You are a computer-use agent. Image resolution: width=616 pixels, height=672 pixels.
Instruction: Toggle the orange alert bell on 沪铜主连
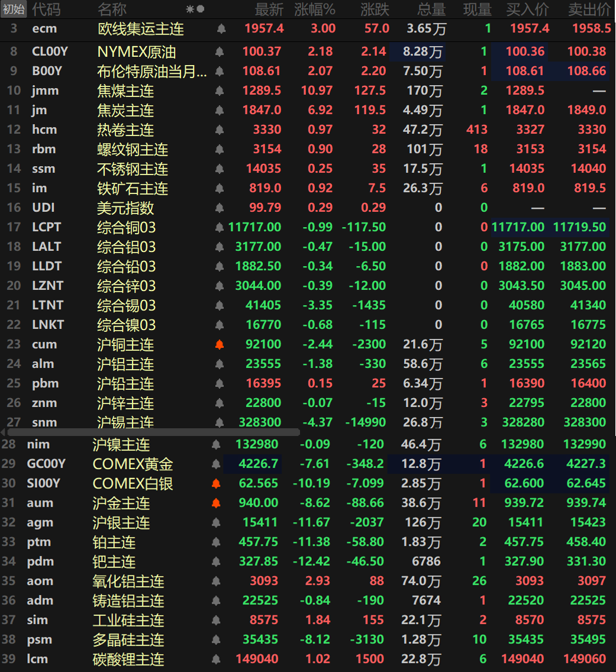tap(220, 345)
